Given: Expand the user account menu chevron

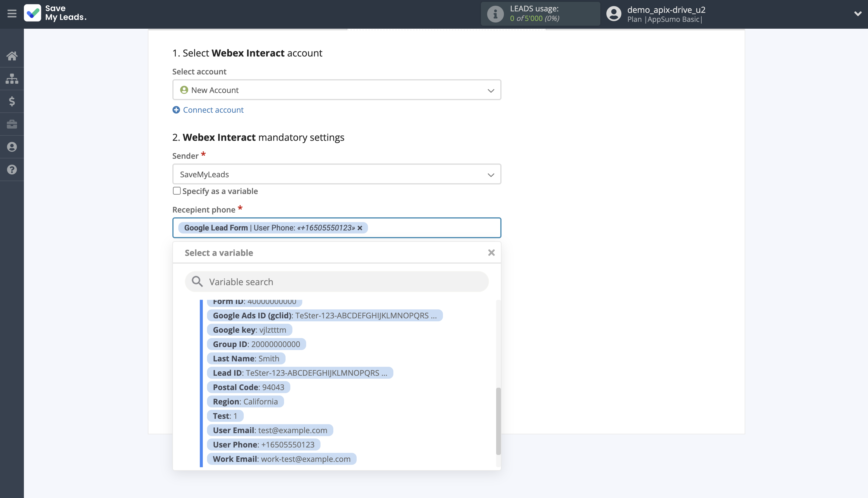Looking at the screenshot, I should (858, 14).
